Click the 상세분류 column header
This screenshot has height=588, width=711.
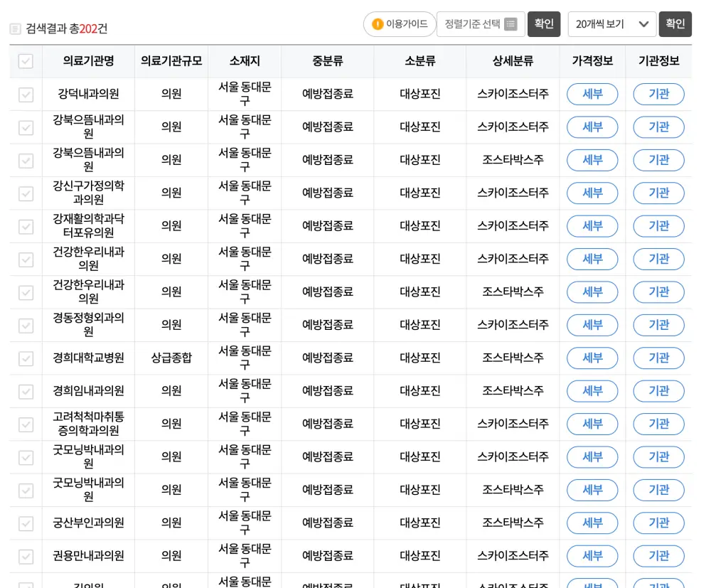[x=513, y=60]
